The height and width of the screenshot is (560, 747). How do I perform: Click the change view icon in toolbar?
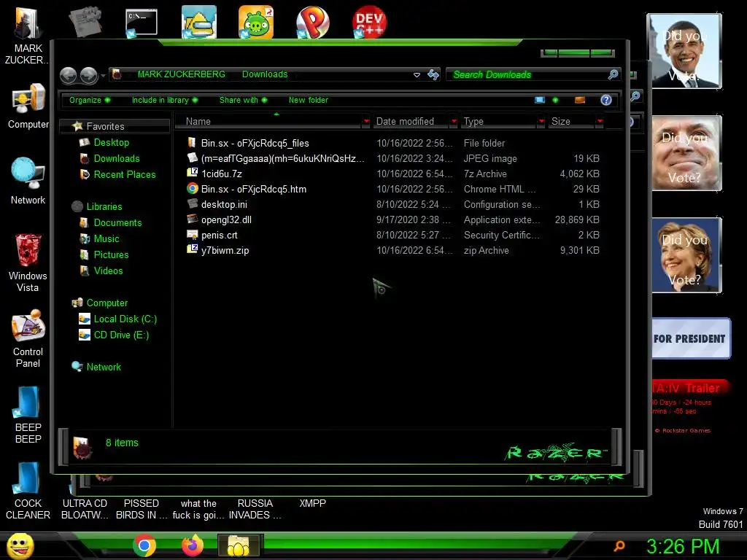point(540,100)
